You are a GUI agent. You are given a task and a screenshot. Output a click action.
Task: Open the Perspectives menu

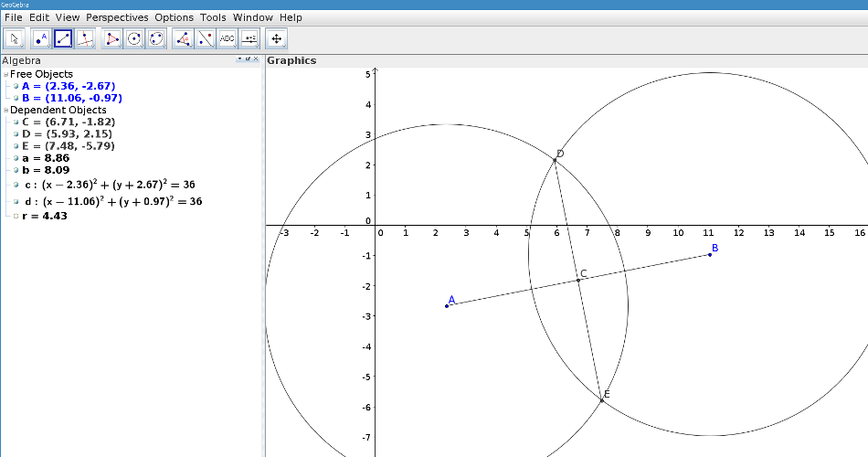(x=117, y=17)
